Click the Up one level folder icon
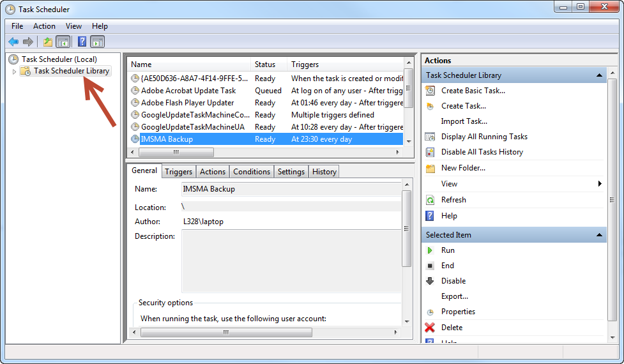 pyautogui.click(x=47, y=42)
